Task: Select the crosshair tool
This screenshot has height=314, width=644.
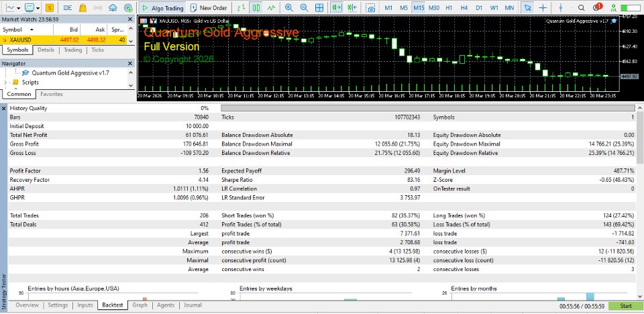Action: (543, 7)
